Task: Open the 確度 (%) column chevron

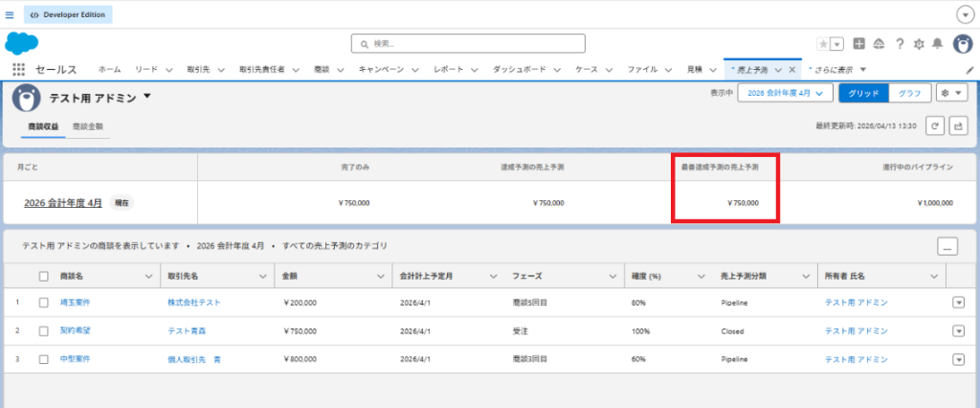Action: point(702,276)
